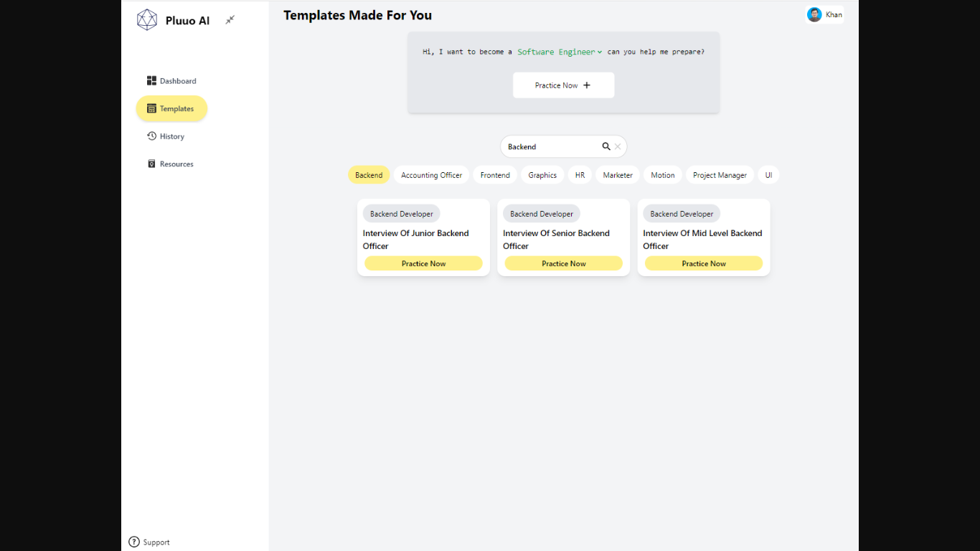Start practice for Senior Backend Officer interview
This screenshot has width=980, height=551.
563,264
